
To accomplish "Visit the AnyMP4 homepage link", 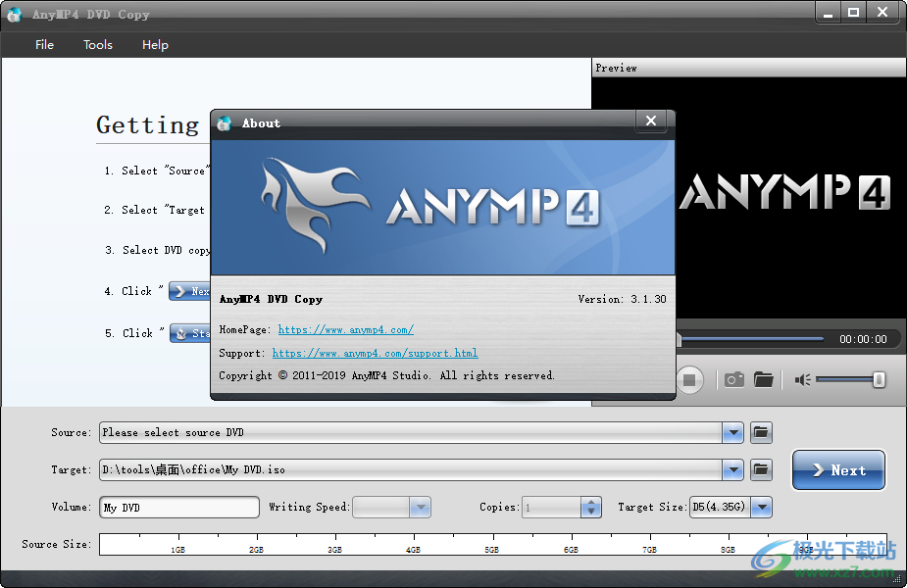I will click(345, 329).
